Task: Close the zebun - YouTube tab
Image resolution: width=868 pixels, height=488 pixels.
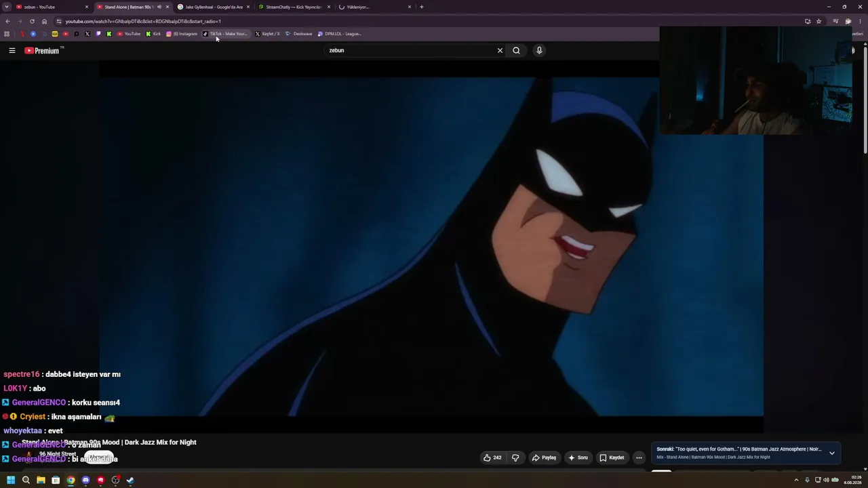Action: [87, 7]
